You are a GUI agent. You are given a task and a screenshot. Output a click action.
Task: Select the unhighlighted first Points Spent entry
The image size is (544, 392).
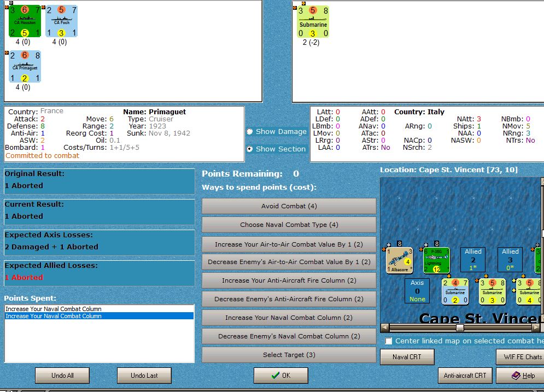pyautogui.click(x=99, y=309)
